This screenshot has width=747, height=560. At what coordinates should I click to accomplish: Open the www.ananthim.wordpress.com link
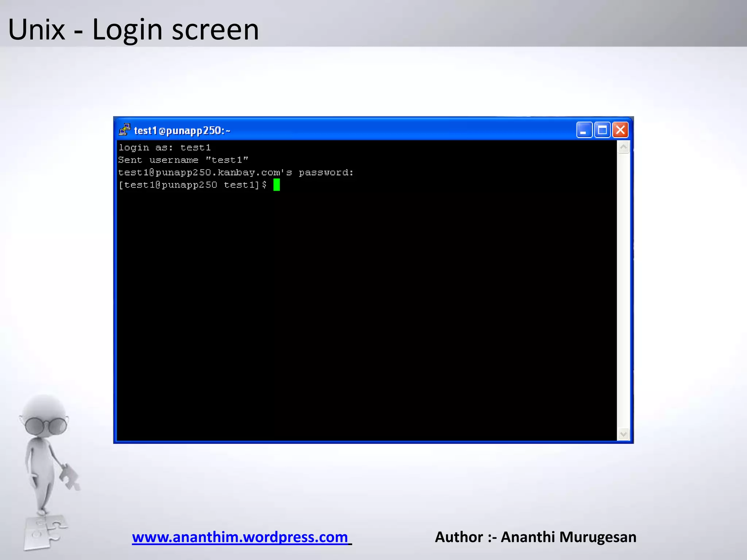(240, 537)
